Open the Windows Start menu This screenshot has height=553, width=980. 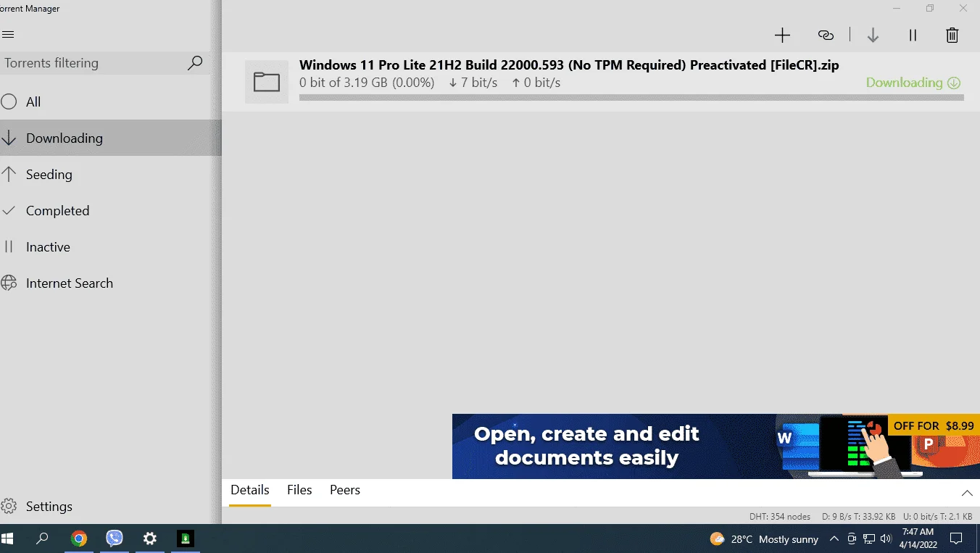tap(8, 539)
